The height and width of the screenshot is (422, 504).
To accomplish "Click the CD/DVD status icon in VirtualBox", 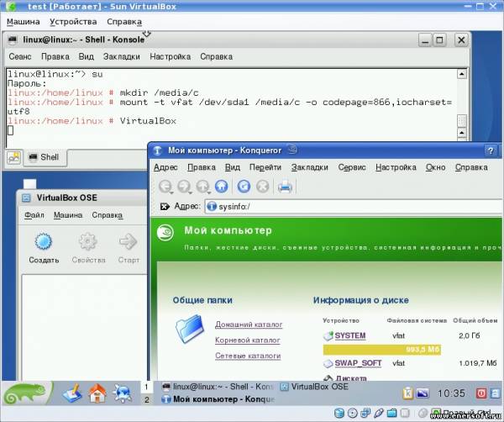I will (x=353, y=413).
